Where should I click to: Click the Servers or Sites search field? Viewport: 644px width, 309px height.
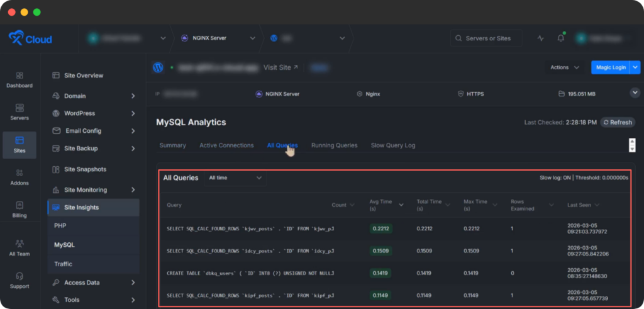pos(488,38)
